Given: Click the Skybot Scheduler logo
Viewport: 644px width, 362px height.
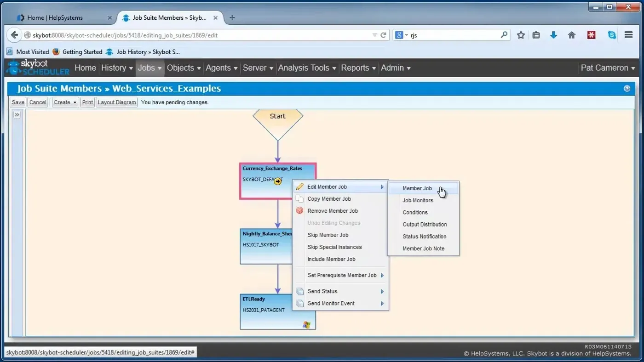Looking at the screenshot, I should point(38,68).
